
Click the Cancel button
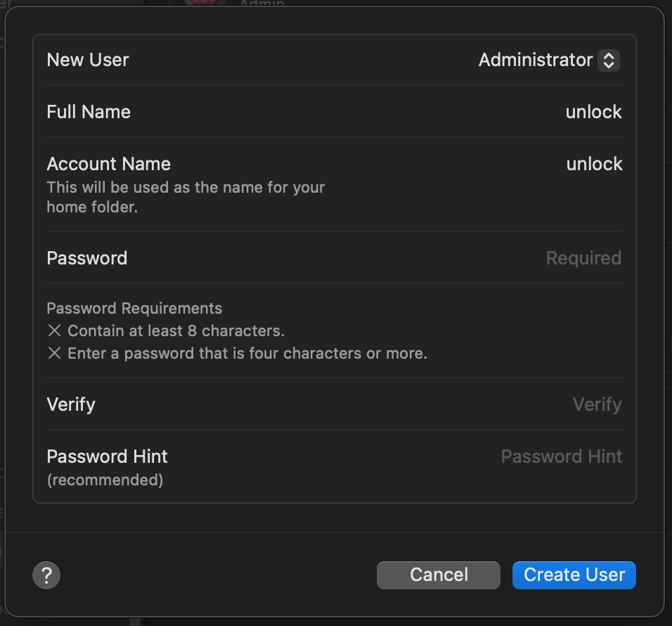[438, 575]
